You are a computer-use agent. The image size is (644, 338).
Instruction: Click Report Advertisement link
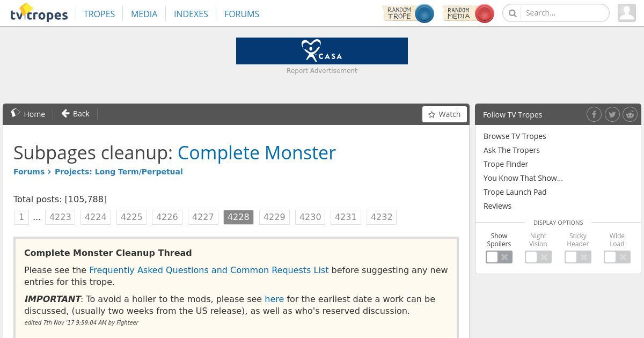pos(322,71)
